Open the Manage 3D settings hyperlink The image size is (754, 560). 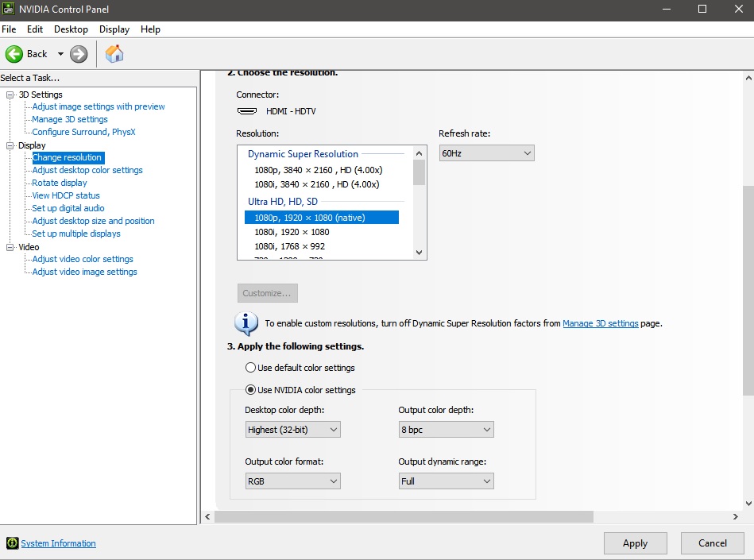coord(601,323)
